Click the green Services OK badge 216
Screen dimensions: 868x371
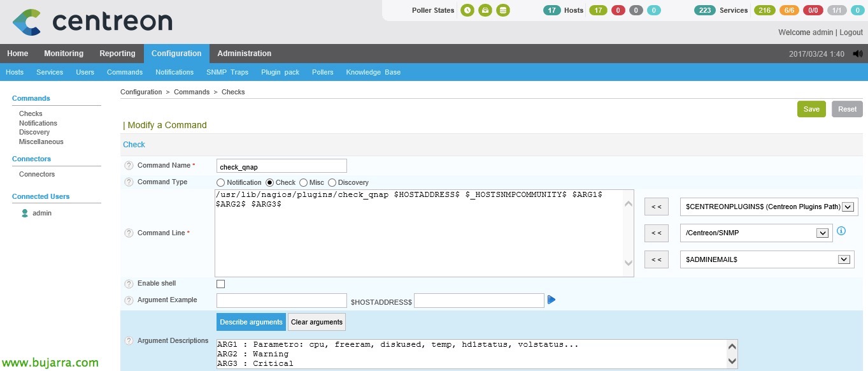[x=765, y=10]
